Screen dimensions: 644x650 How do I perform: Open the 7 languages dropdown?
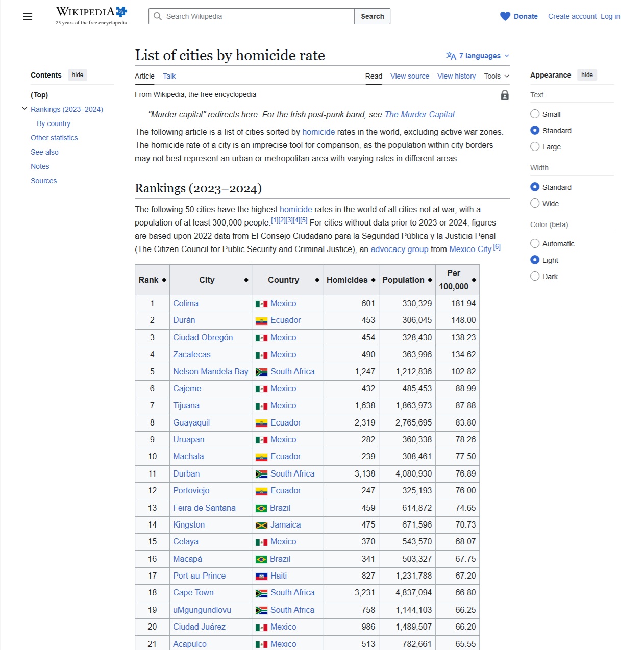point(478,56)
